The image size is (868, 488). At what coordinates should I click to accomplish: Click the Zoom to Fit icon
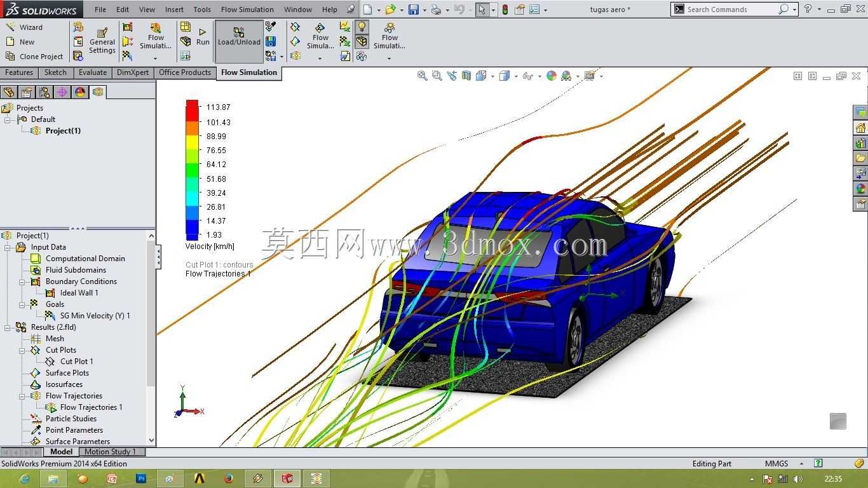click(422, 76)
